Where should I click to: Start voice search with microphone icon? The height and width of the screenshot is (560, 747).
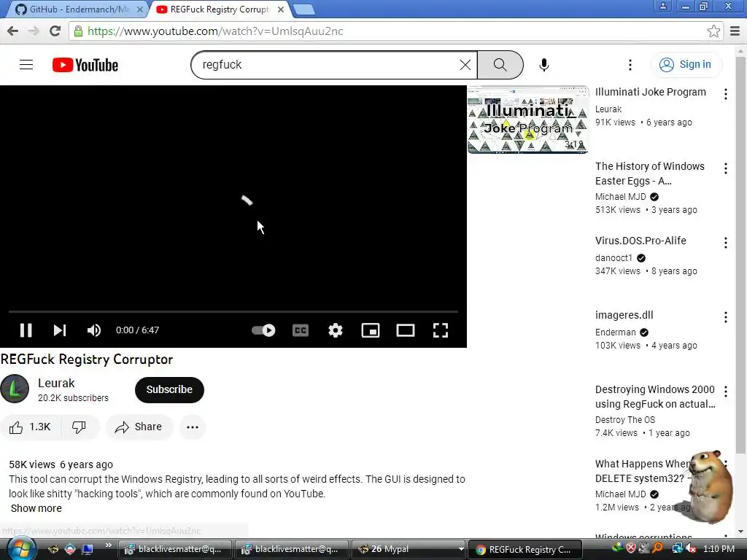[x=544, y=65]
